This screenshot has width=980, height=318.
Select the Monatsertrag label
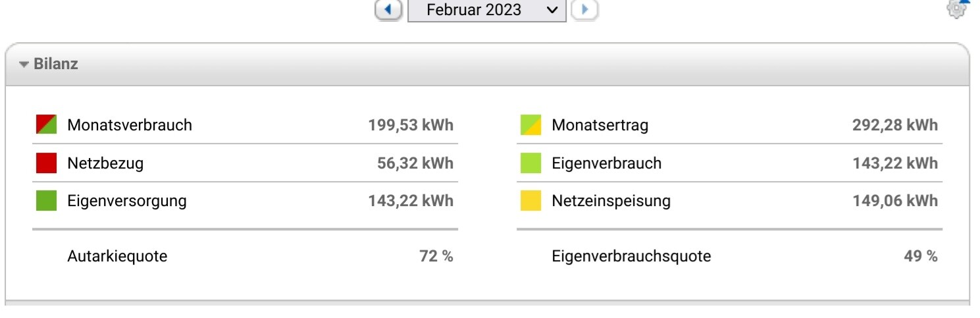point(600,125)
